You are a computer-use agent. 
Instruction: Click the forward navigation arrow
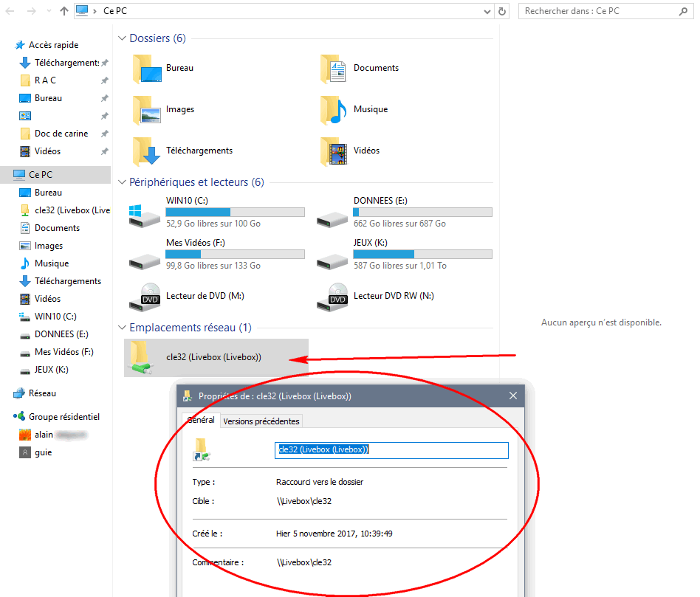pos(31,11)
